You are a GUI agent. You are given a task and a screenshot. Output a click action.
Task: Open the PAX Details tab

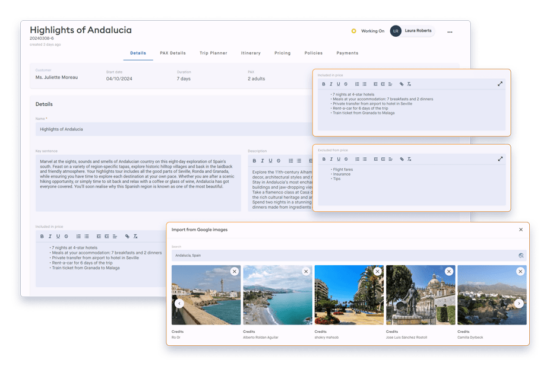(173, 53)
